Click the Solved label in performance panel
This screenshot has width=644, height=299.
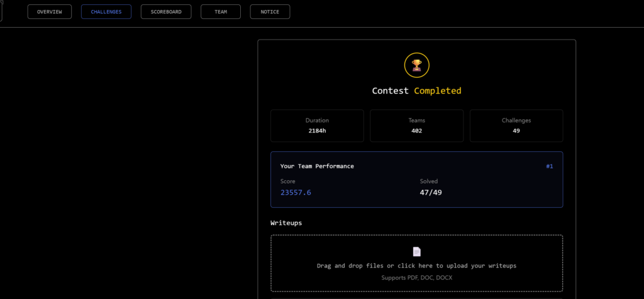pos(429,181)
